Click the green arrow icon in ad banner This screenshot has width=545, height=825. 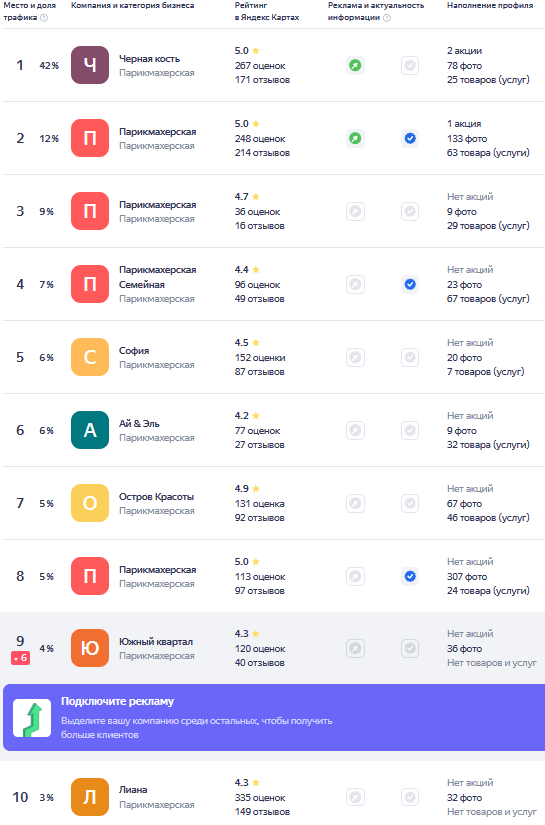click(x=32, y=718)
